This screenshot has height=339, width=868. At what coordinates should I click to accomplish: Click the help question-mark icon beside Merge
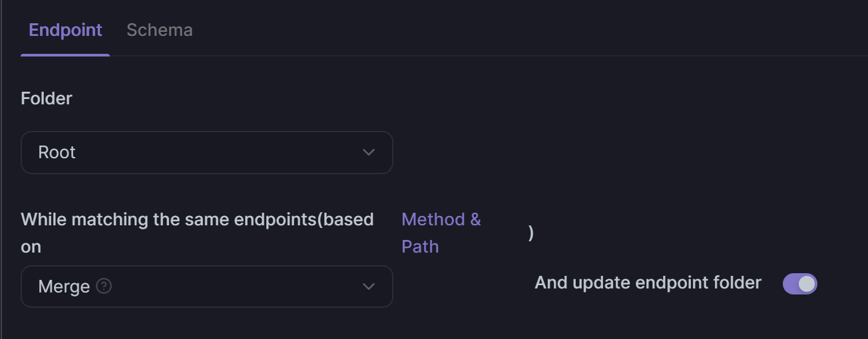pos(104,286)
